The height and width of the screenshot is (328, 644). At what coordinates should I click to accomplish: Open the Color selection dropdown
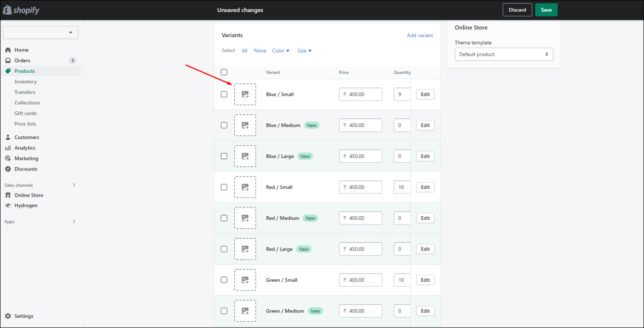point(281,51)
